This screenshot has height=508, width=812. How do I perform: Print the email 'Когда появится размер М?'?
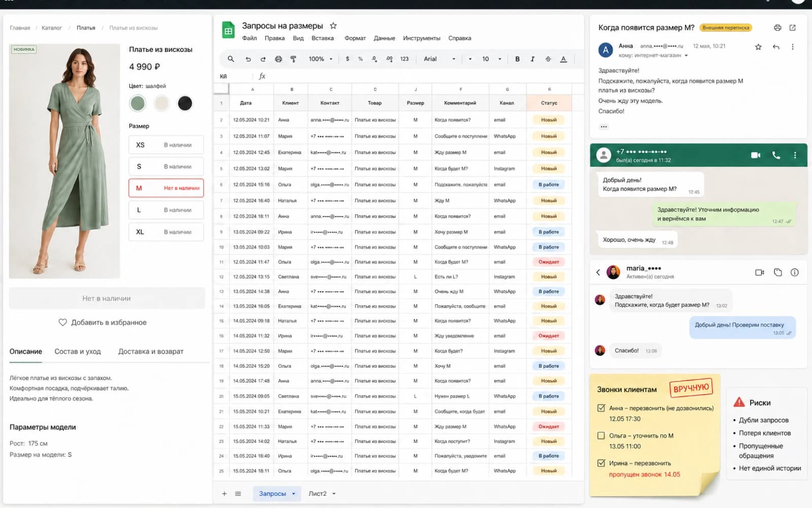pyautogui.click(x=777, y=27)
